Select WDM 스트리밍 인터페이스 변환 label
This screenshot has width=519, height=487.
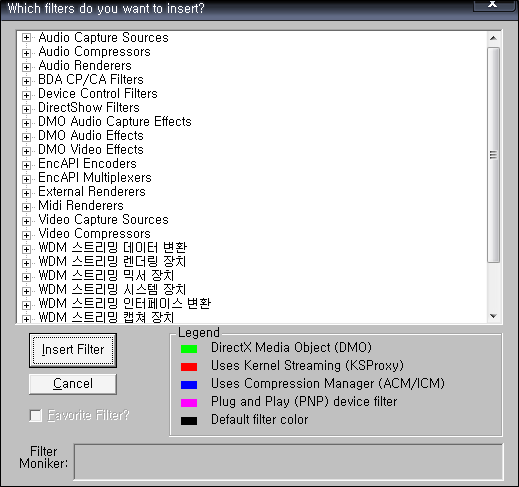click(x=125, y=303)
